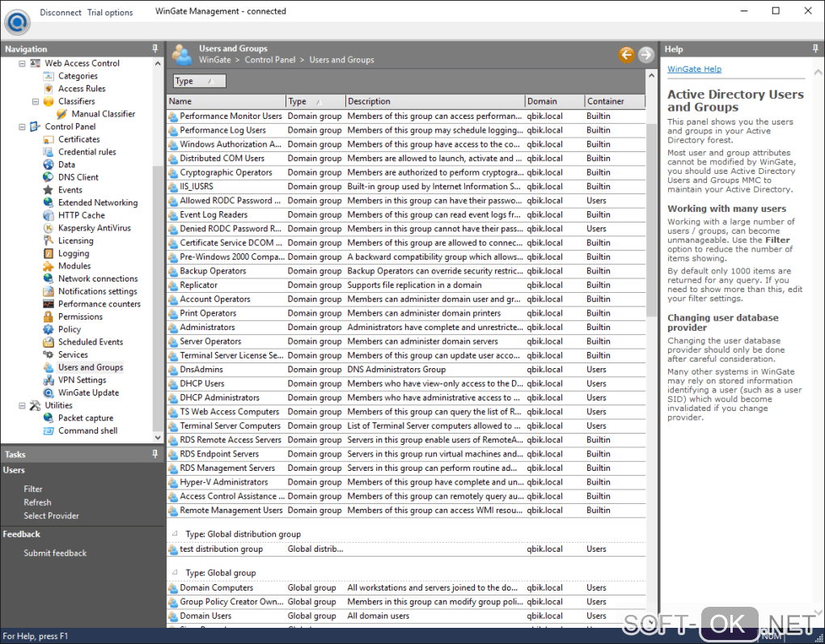The image size is (825, 644).
Task: Pin the Navigation panel
Action: pos(154,49)
